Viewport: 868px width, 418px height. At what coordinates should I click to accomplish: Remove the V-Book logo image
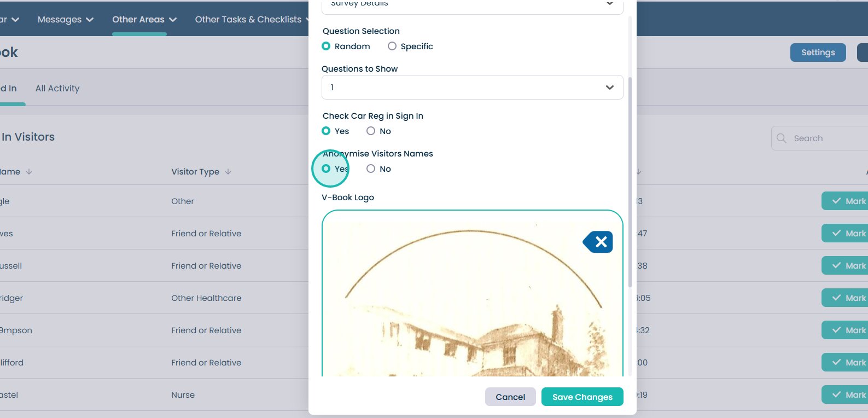point(598,242)
